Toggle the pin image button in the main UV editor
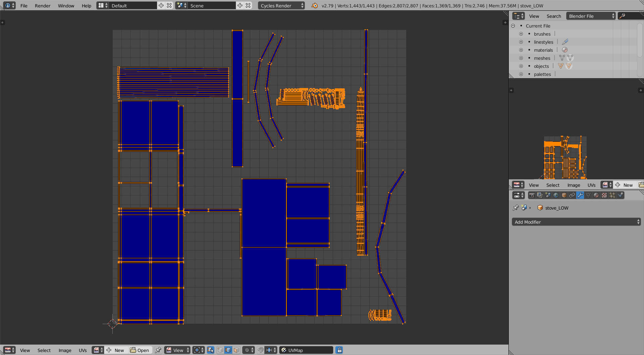Image resolution: width=644 pixels, height=355 pixels. (158, 350)
